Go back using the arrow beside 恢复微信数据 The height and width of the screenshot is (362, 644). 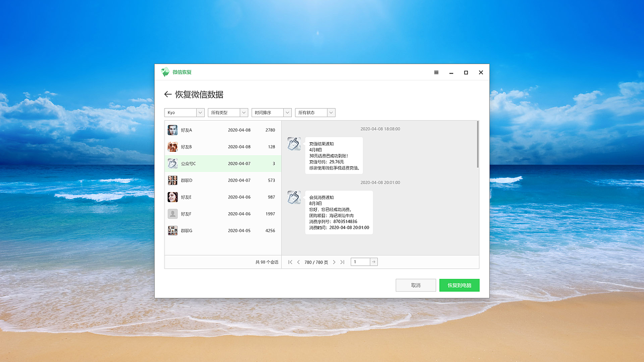[x=168, y=95]
